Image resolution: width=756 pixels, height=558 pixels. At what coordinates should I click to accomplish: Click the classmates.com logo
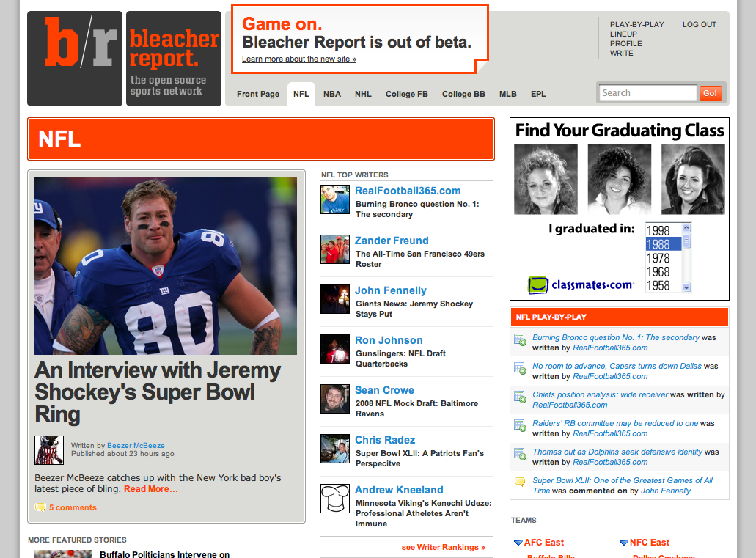pos(581,285)
